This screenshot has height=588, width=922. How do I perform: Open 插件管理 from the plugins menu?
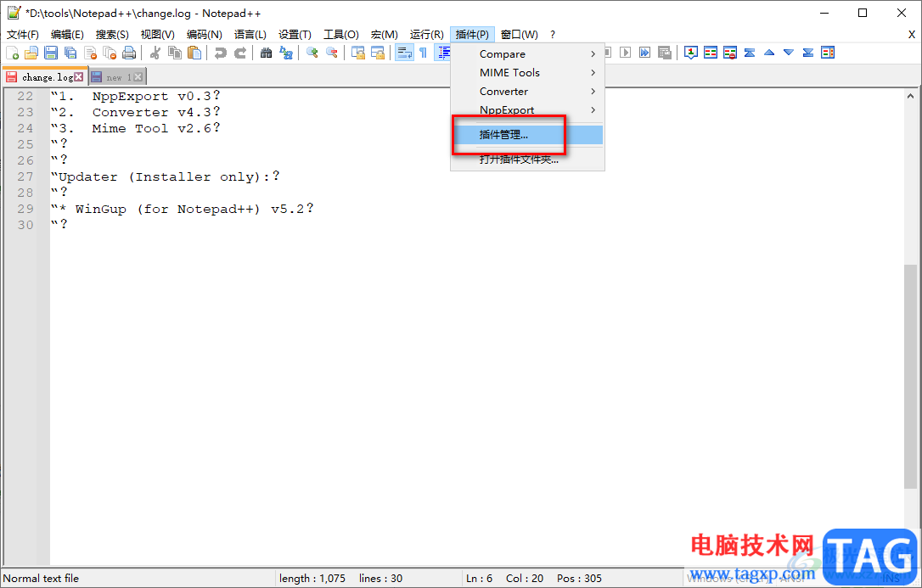click(x=527, y=135)
